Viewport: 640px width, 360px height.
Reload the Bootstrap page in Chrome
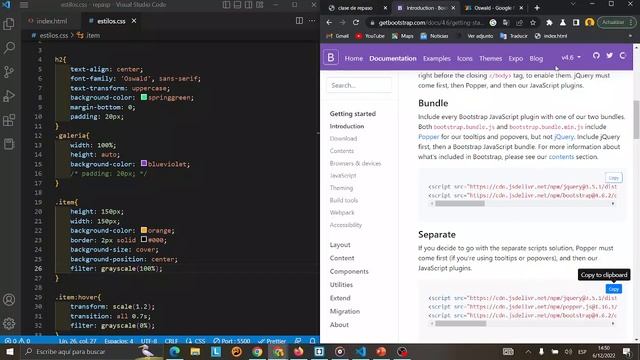point(356,23)
